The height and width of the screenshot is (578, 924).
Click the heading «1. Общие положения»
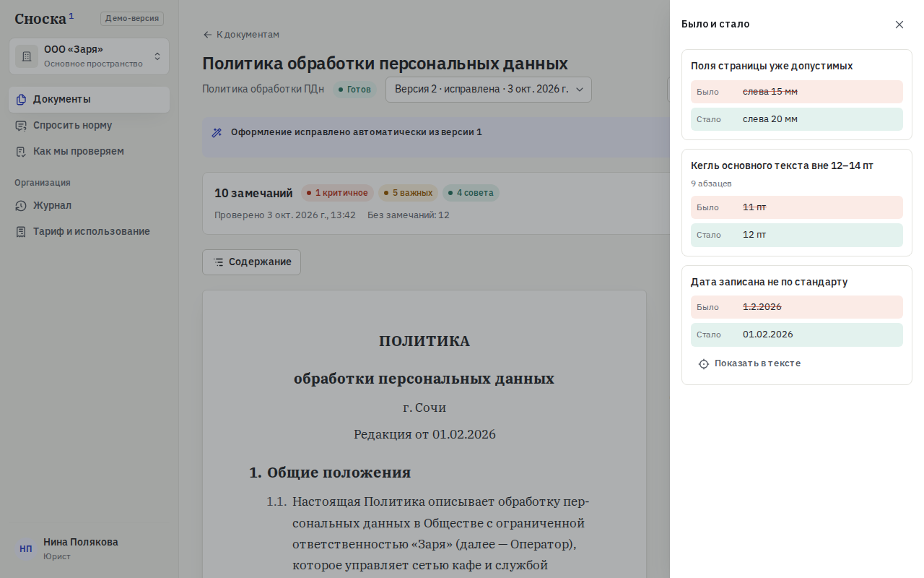(330, 473)
